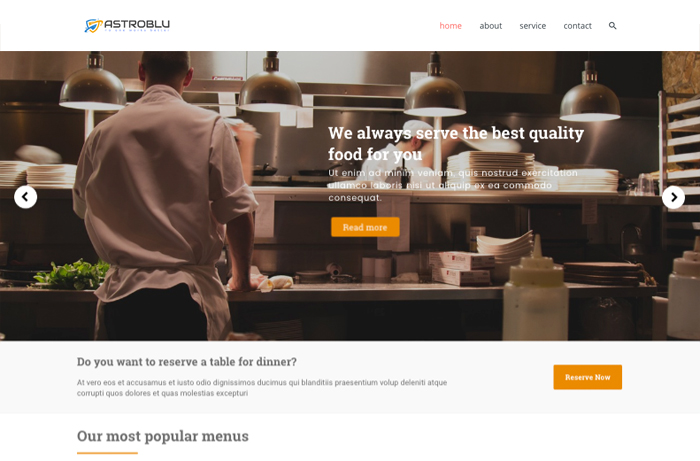Click the 'Ut enim ad minim' slide description
This screenshot has height=461, width=700.
click(x=453, y=185)
